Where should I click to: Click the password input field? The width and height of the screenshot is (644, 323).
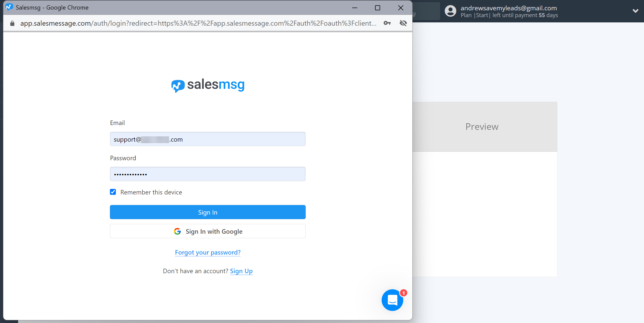click(208, 174)
